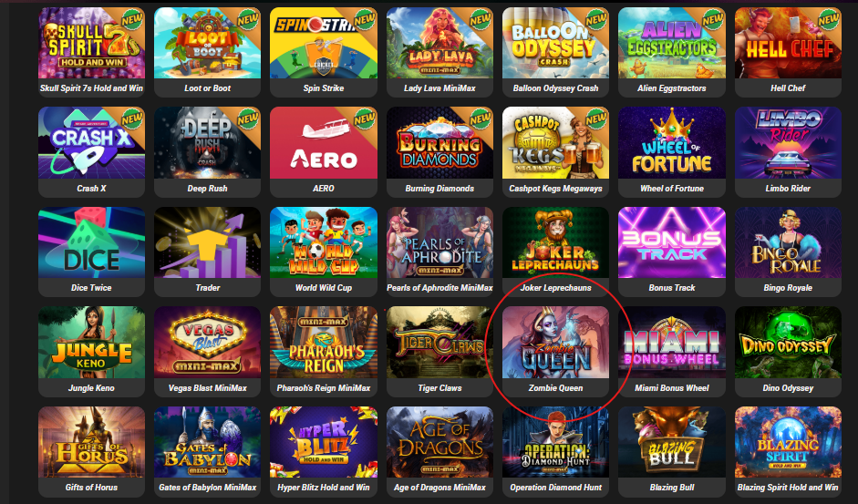Image resolution: width=858 pixels, height=504 pixels.
Task: Open the Burning Diamonds title link
Action: [x=439, y=189]
